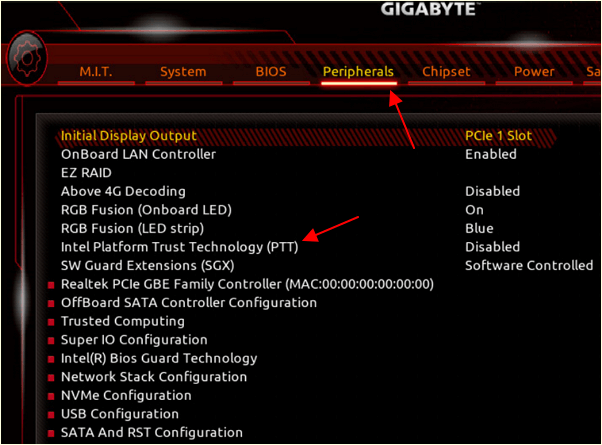Click red square beside NVMe Configuration
The height and width of the screenshot is (445, 602).
pyautogui.click(x=51, y=396)
